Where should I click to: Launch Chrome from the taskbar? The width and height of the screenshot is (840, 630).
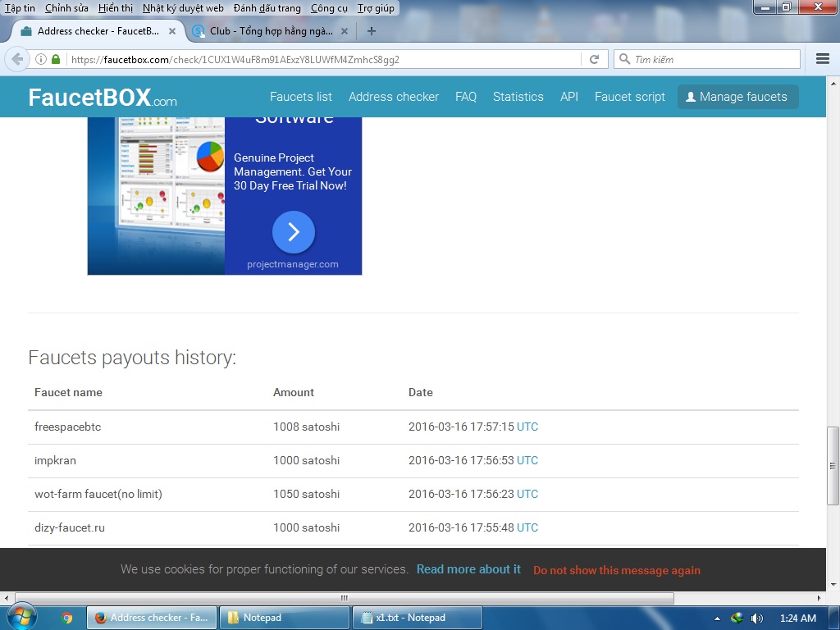point(66,618)
